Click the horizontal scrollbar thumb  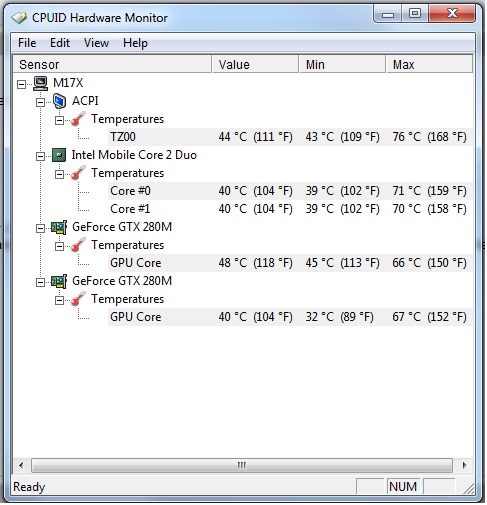[242, 465]
